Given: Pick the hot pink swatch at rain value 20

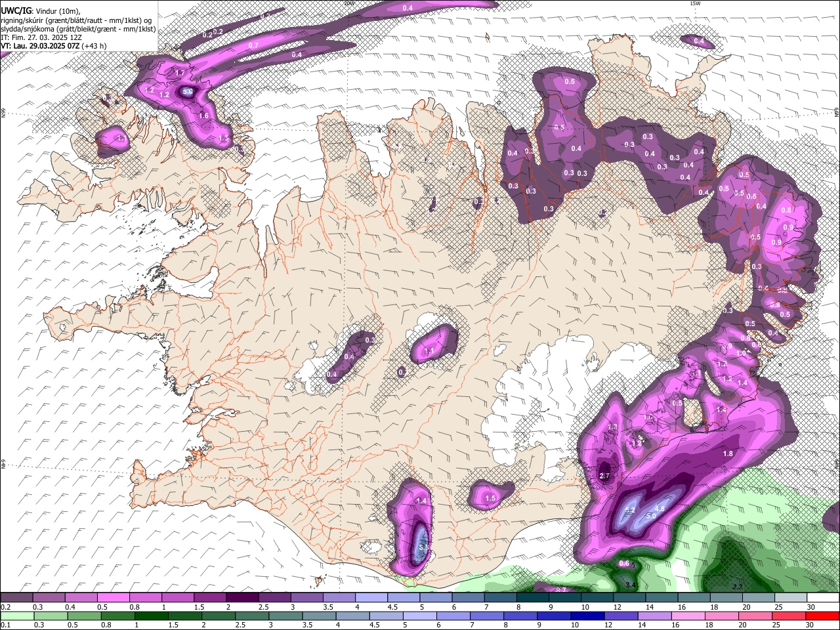Looking at the screenshot, I should (754, 616).
